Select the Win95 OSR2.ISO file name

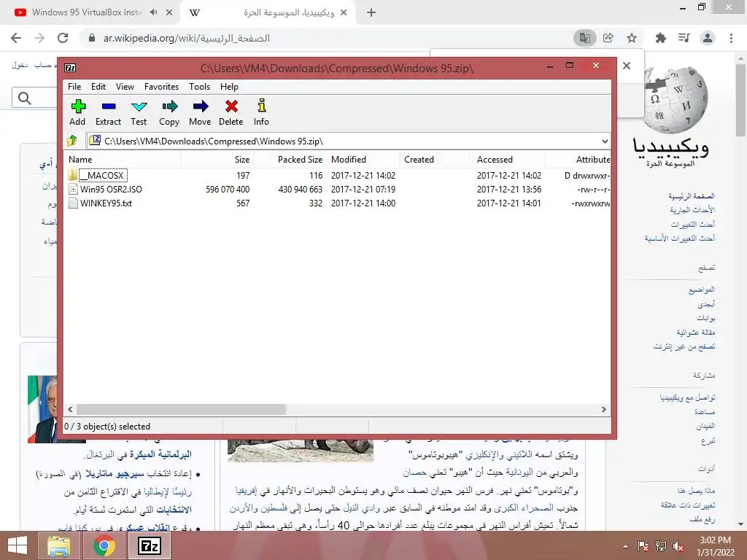[111, 189]
